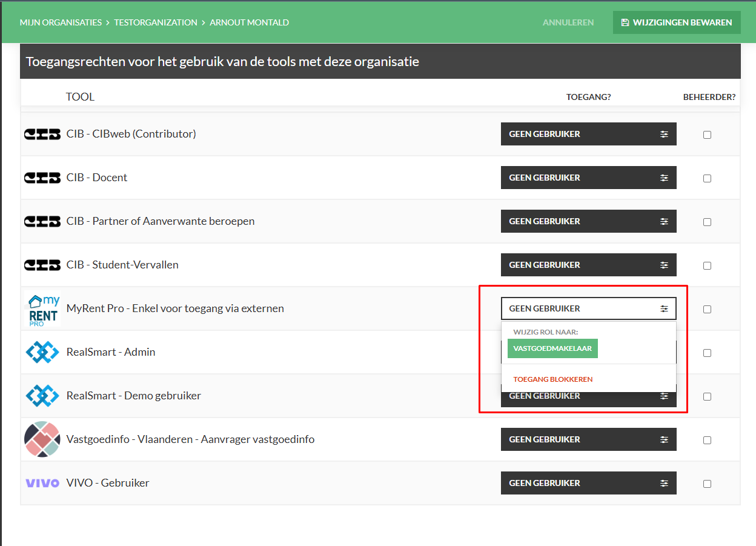Open the Geen Gebruiker dropdown for VIVO - Gebruiker

click(588, 483)
